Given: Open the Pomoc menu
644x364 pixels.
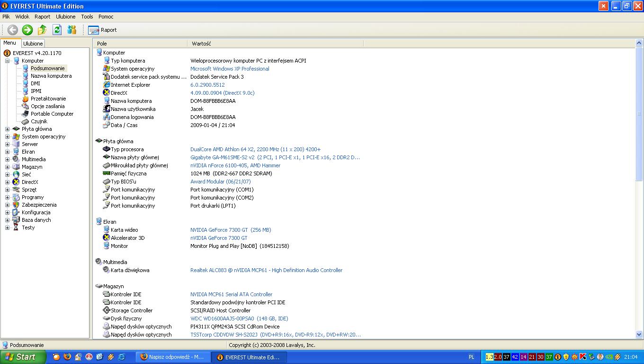Looking at the screenshot, I should (x=106, y=17).
